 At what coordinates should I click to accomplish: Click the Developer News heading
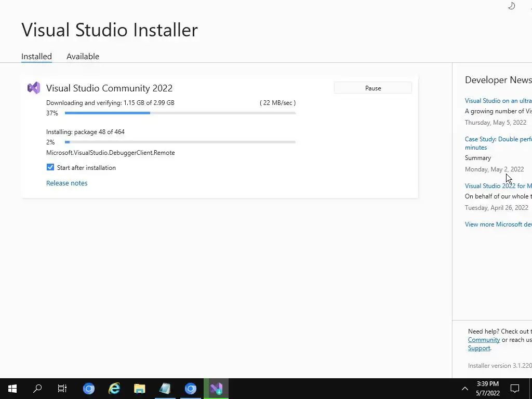click(x=498, y=79)
